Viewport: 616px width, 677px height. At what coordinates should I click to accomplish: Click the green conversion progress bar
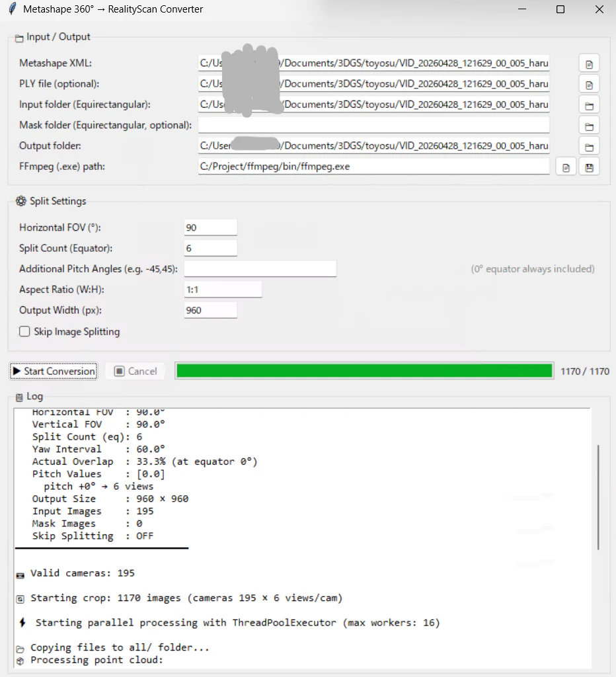click(x=364, y=371)
